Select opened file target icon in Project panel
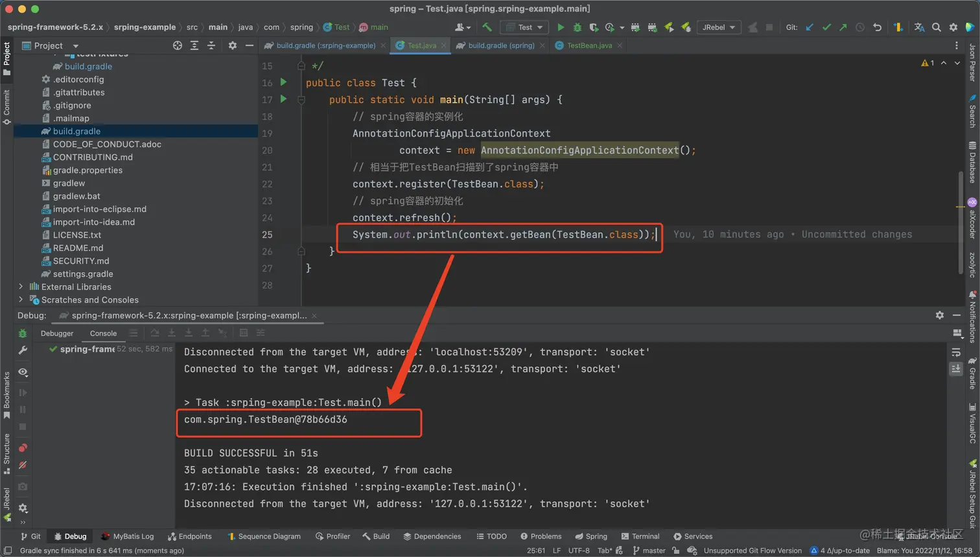The width and height of the screenshot is (980, 557). coord(178,45)
